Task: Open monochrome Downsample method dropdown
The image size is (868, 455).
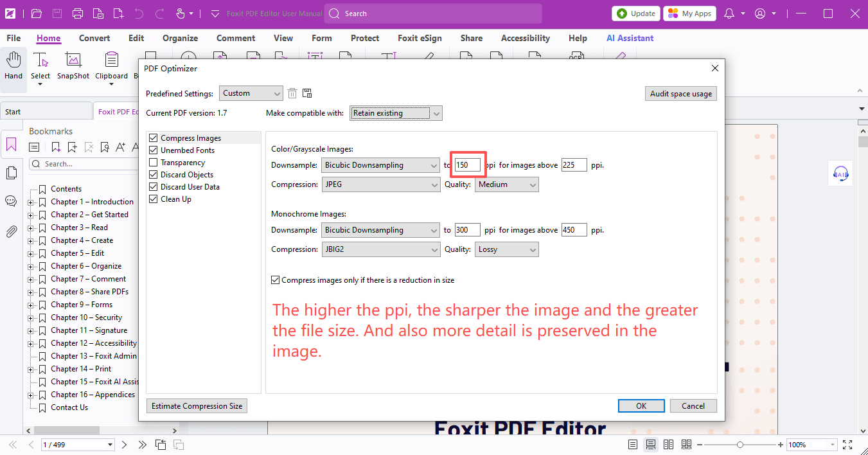Action: (381, 230)
